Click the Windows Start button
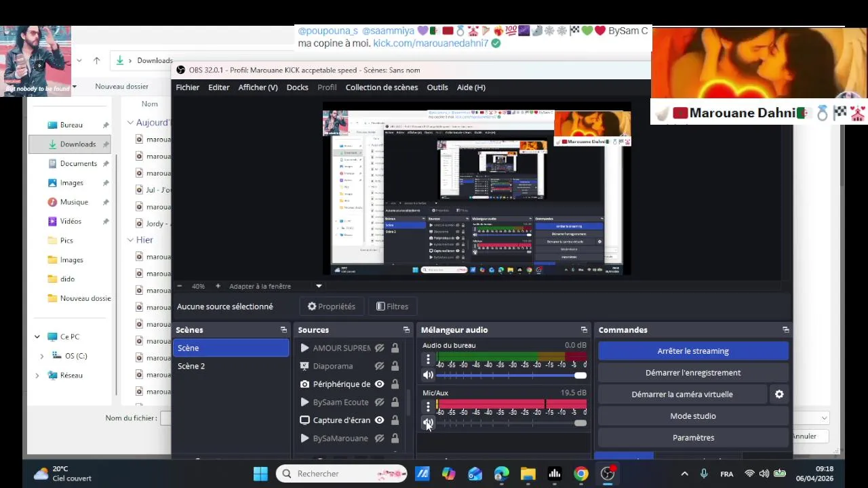Viewport: 868px width, 488px height. (x=260, y=474)
